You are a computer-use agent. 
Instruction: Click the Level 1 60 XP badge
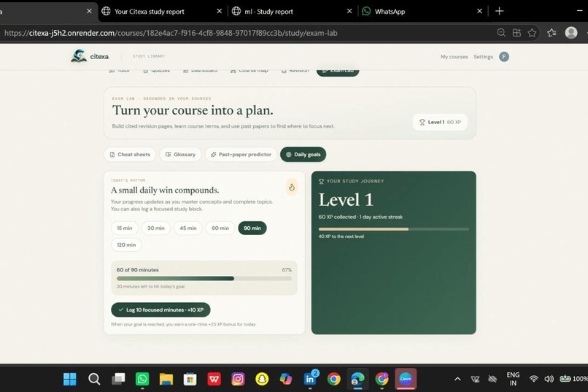pyautogui.click(x=440, y=123)
